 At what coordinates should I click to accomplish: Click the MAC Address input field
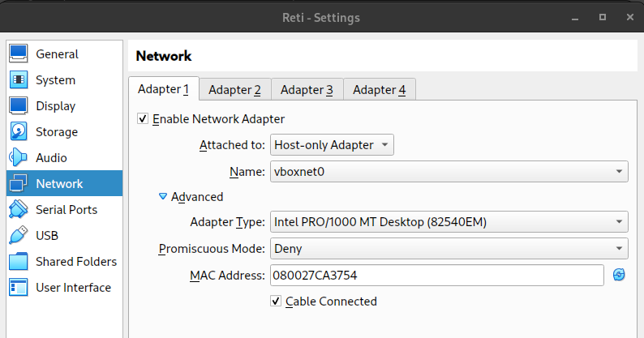click(x=436, y=276)
